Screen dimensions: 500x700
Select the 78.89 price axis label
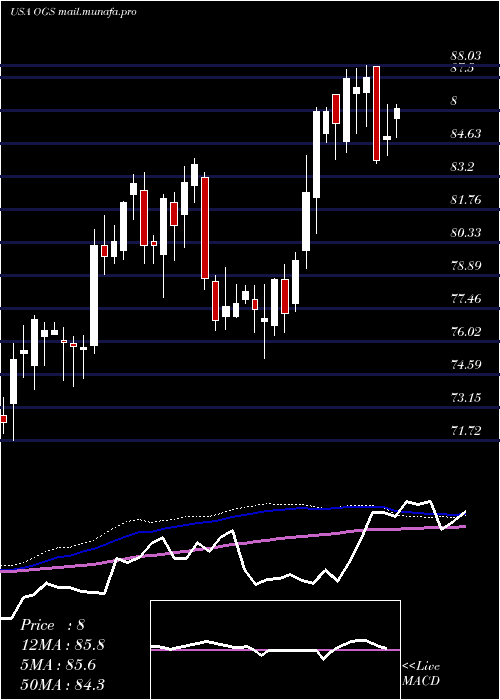point(466,266)
